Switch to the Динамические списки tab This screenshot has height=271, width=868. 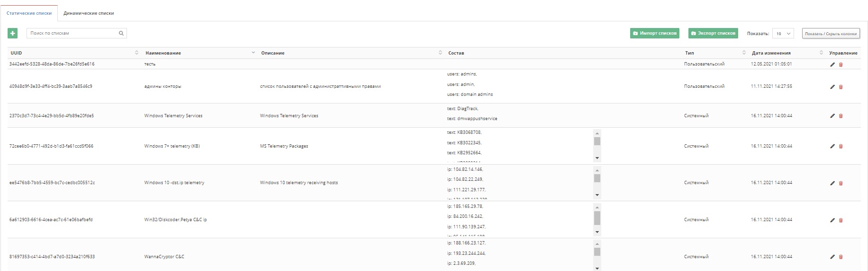pos(89,13)
